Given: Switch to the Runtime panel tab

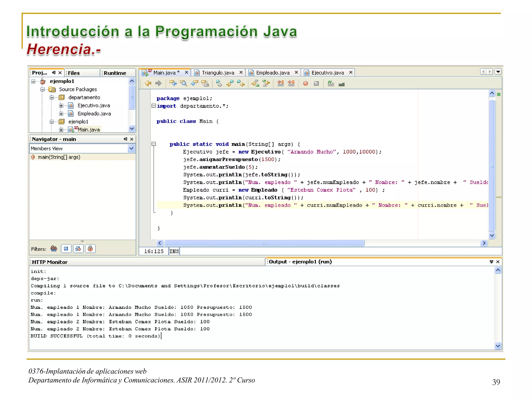Looking at the screenshot, I should [115, 73].
